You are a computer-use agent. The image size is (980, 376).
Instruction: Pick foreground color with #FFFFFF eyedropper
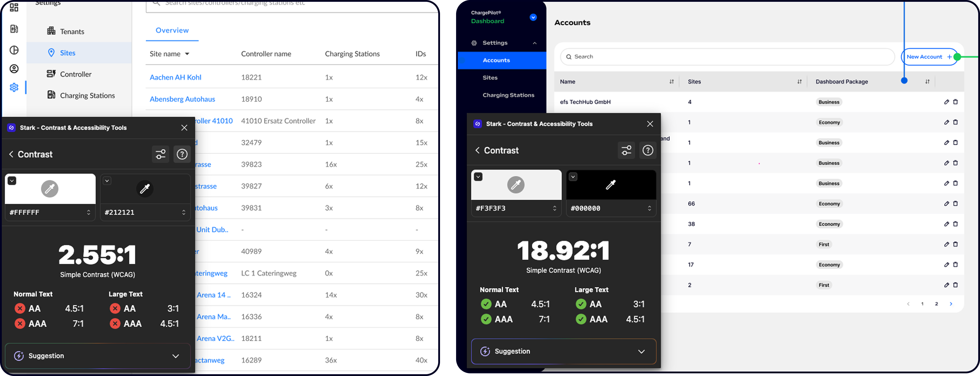tap(50, 188)
